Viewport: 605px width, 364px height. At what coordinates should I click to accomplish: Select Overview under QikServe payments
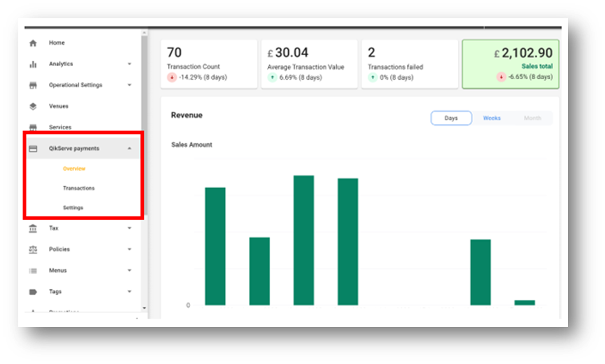click(74, 168)
